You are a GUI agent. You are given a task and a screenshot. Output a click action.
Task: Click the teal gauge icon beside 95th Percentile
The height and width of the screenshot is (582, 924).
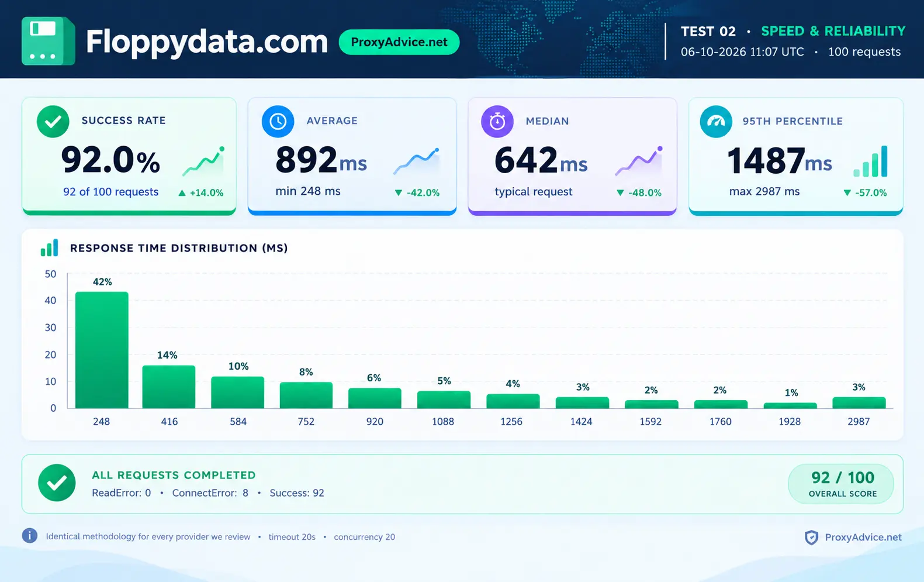716,122
